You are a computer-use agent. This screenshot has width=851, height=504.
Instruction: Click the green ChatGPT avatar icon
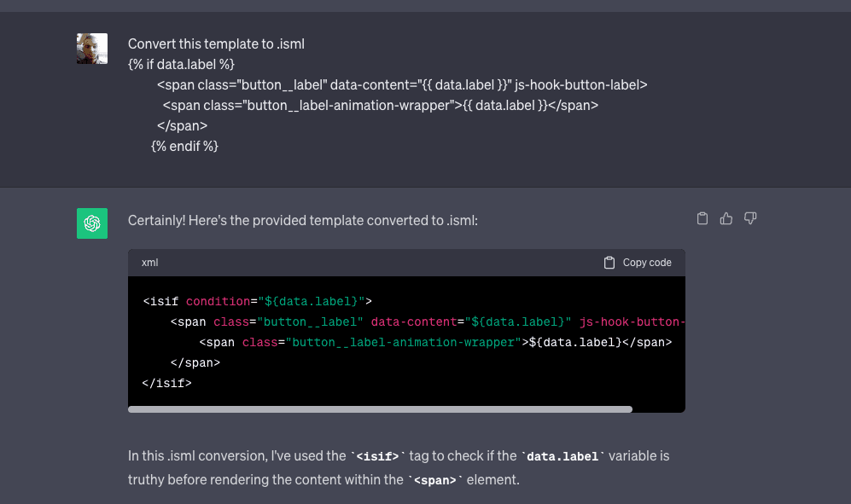click(x=92, y=223)
